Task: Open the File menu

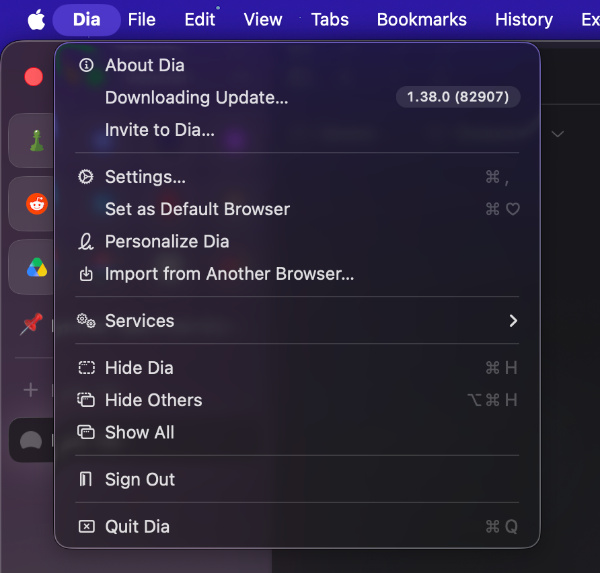Action: point(142,20)
